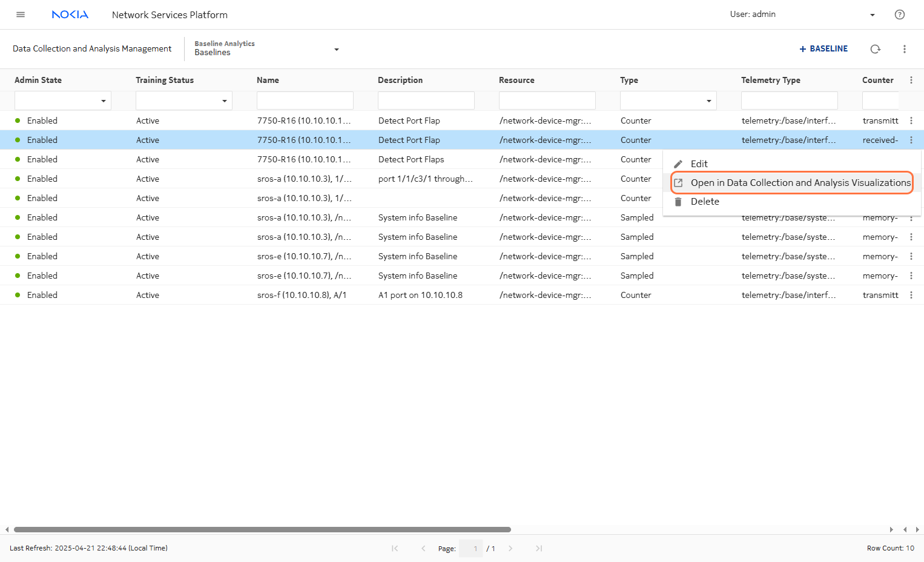This screenshot has width=924, height=562.
Task: Choose Edit from the context menu
Action: (699, 164)
